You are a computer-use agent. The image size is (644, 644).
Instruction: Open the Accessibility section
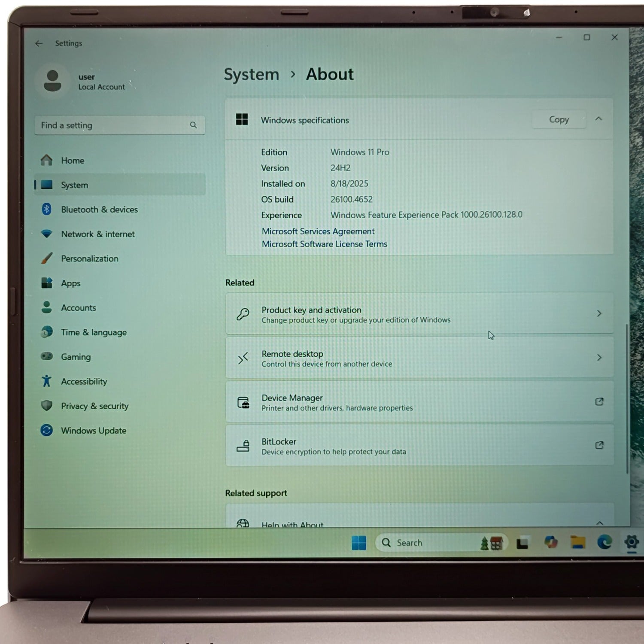tap(84, 381)
